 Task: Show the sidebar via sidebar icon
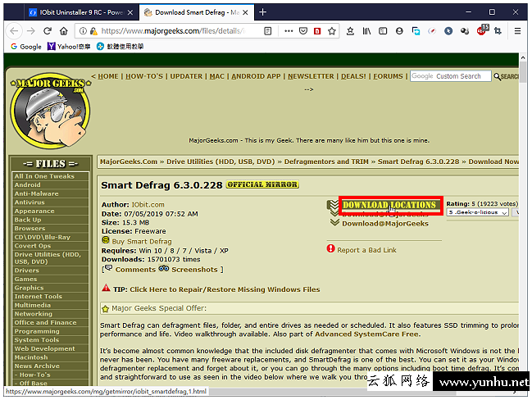[383, 31]
